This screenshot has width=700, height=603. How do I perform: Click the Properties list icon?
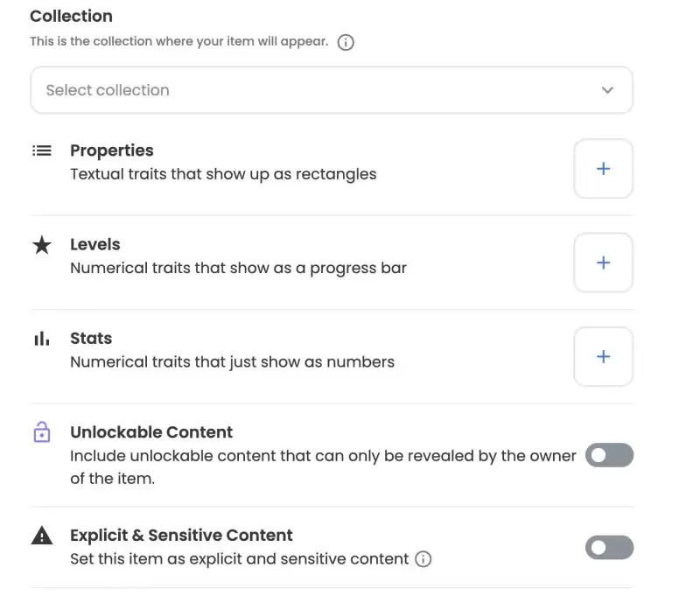pos(42,151)
